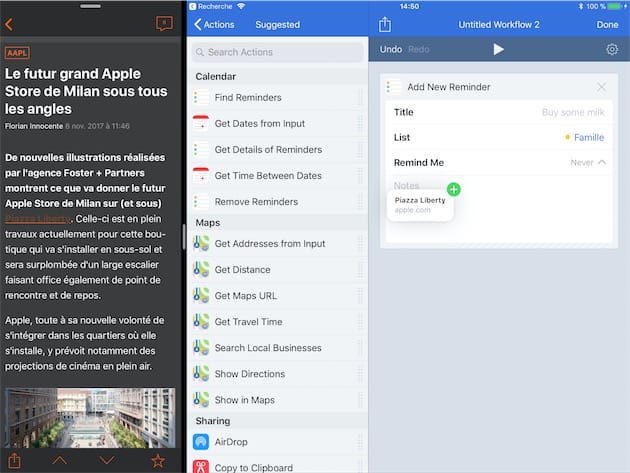Tap the AAPL tag badge
The image size is (630, 473).
click(x=17, y=53)
